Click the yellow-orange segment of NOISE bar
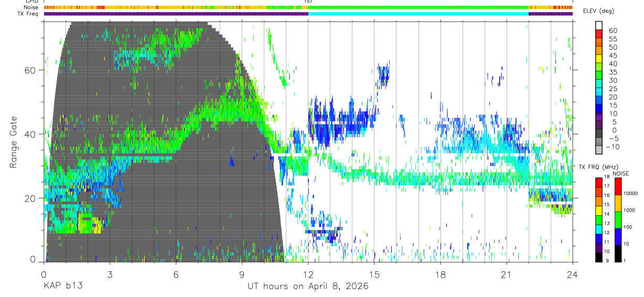This screenshot has height=297, width=644. (x=618, y=203)
